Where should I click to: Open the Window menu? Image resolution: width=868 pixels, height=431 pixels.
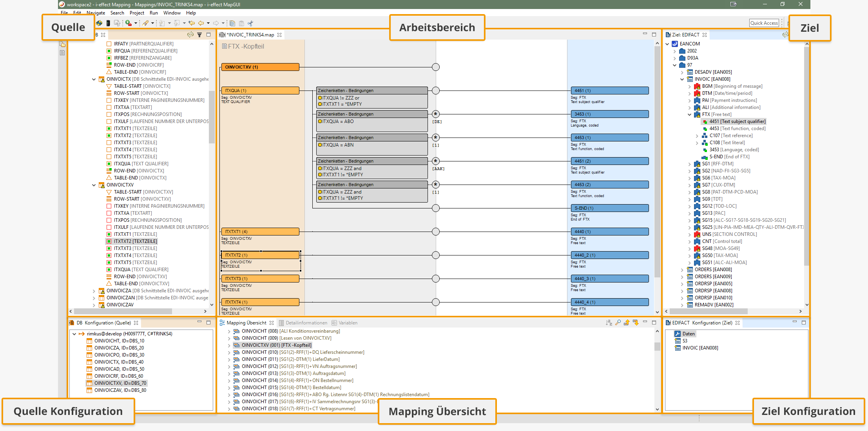(x=172, y=13)
